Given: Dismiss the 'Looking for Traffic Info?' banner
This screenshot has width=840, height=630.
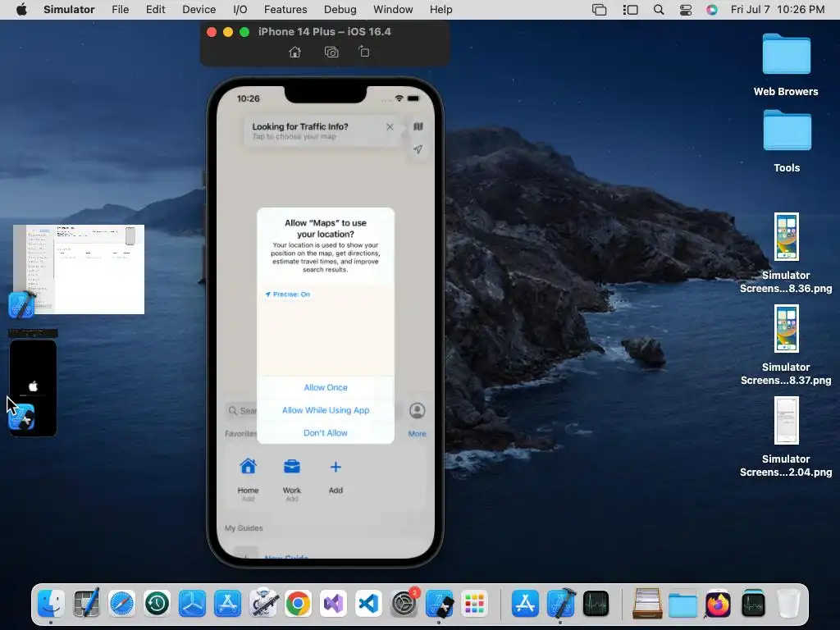Looking at the screenshot, I should [x=390, y=127].
